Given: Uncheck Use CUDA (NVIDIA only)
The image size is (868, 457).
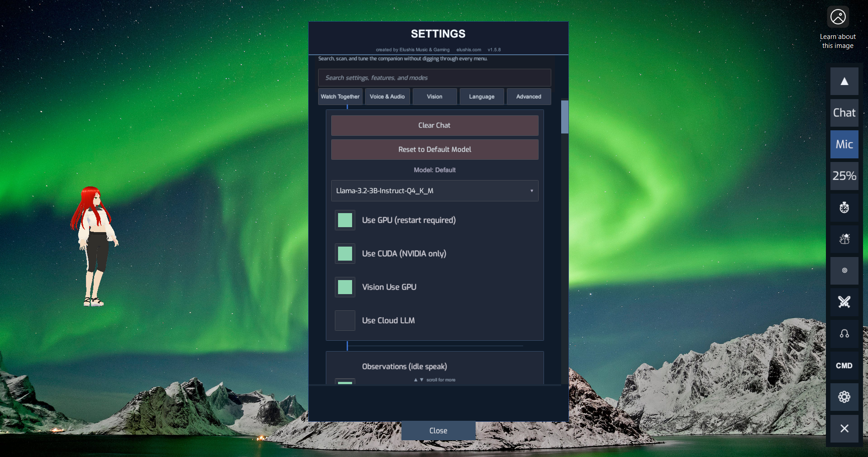Looking at the screenshot, I should 345,254.
